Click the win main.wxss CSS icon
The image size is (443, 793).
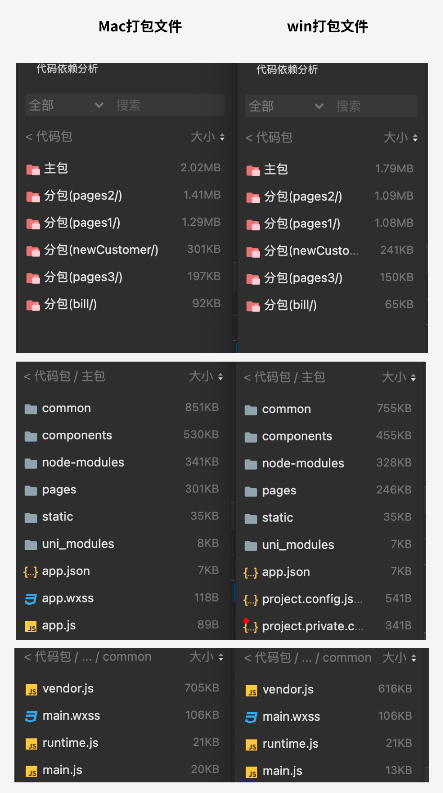coord(251,717)
